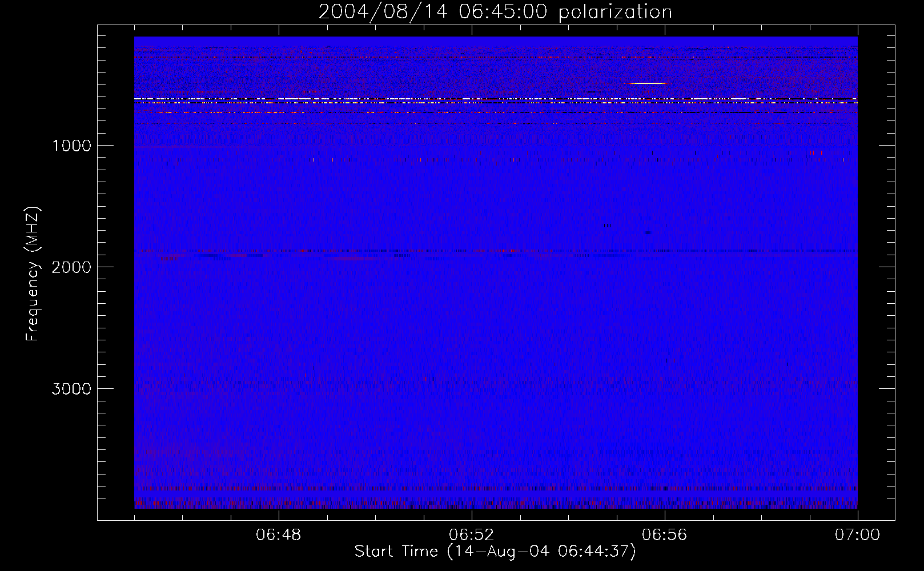Image resolution: width=924 pixels, height=571 pixels.
Task: Click the white interference line across the spectrogram
Action: [x=496, y=99]
